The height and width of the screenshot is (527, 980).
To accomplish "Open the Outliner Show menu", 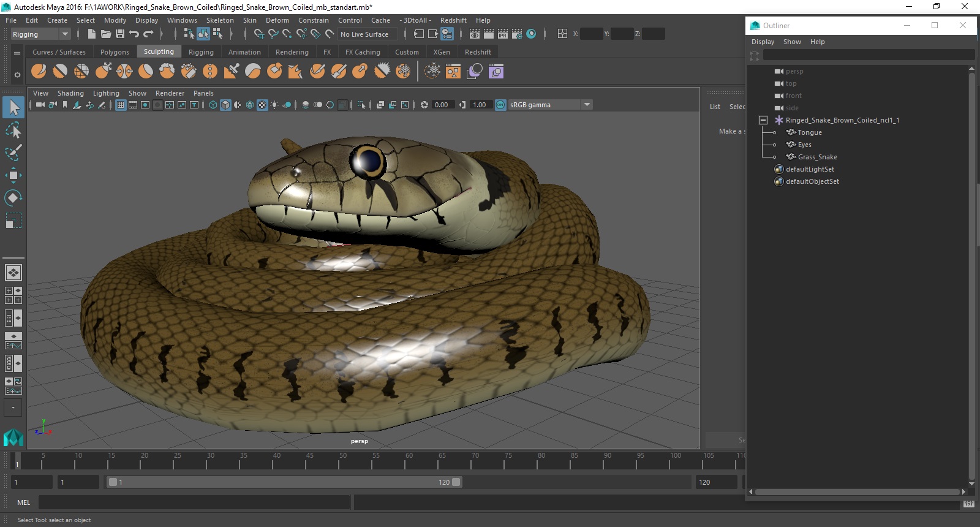I will pos(792,42).
